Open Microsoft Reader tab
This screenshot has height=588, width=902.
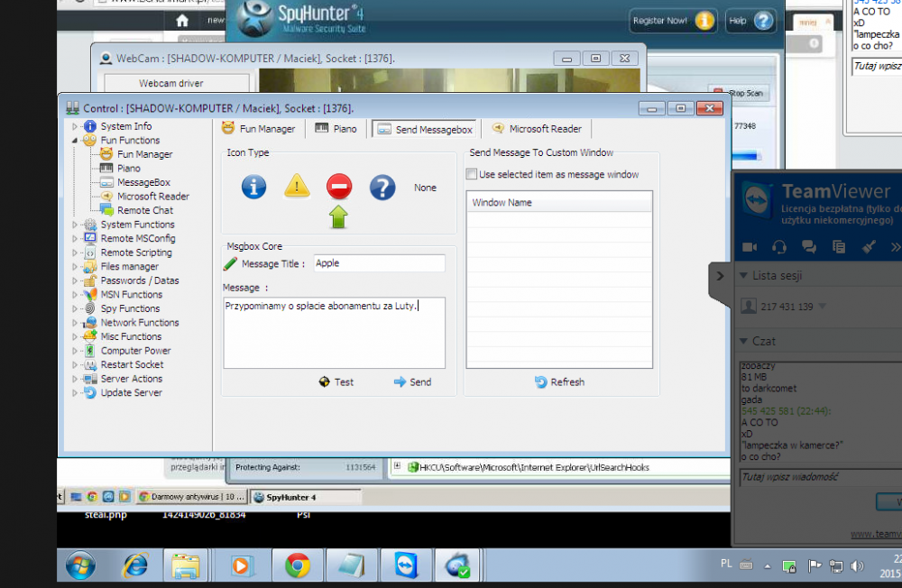[x=537, y=129]
